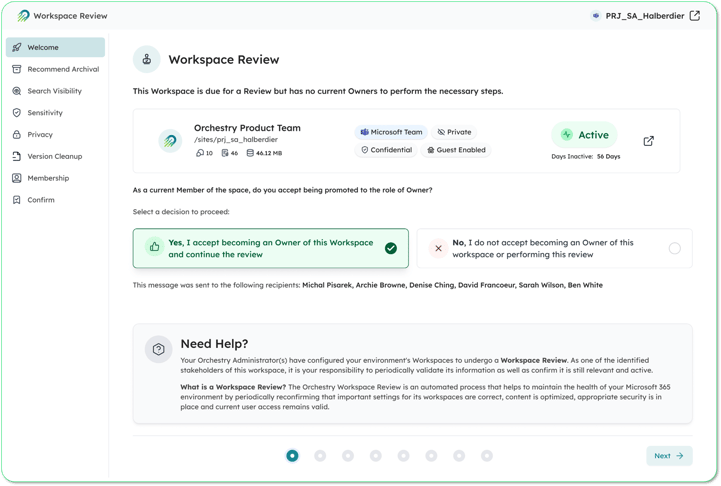Image resolution: width=721 pixels, height=486 pixels.
Task: Click the archive box icon in sidebar
Action: pos(17,69)
